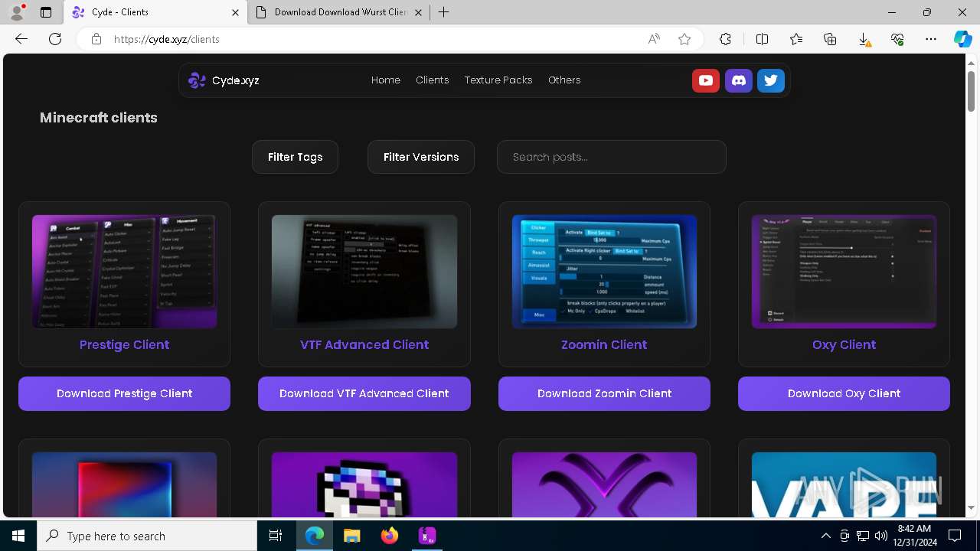980x551 pixels.
Task: Focus the Search posts field
Action: tap(612, 157)
